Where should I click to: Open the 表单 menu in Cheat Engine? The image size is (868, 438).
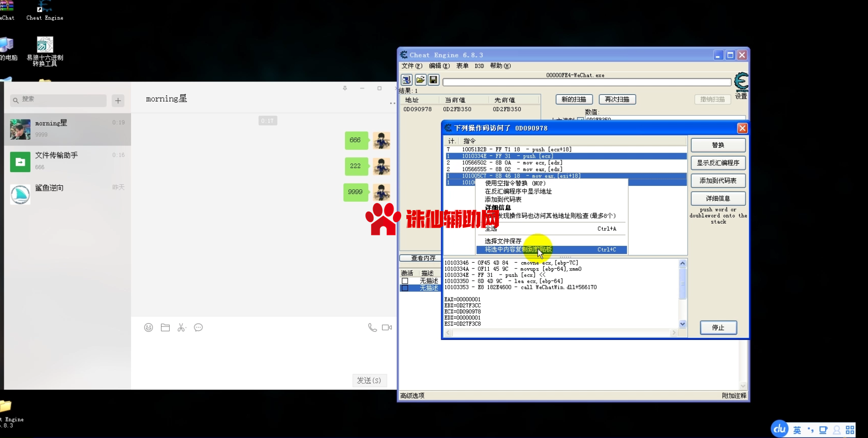coord(462,66)
